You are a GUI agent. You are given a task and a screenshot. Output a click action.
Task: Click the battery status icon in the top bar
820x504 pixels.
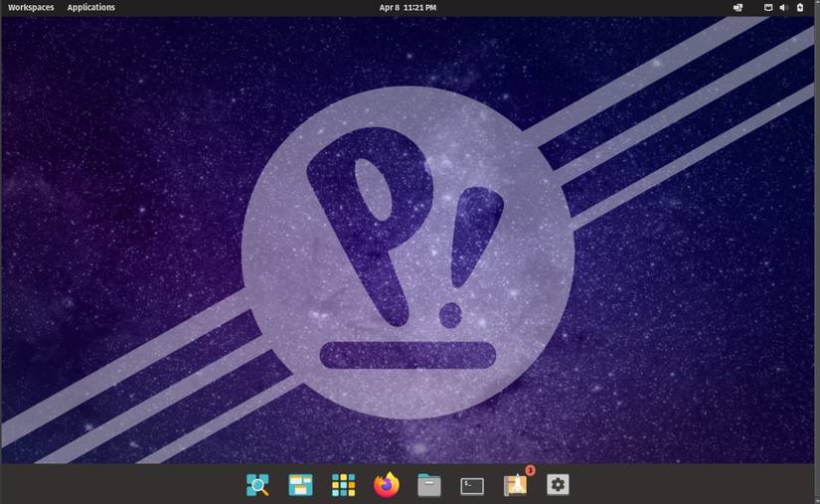(800, 7)
